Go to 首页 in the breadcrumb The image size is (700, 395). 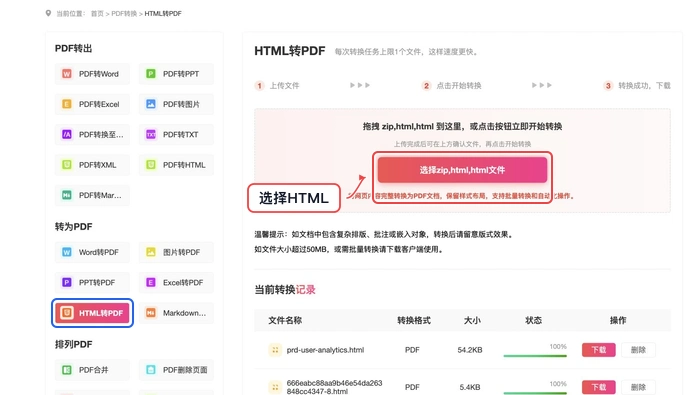click(97, 14)
